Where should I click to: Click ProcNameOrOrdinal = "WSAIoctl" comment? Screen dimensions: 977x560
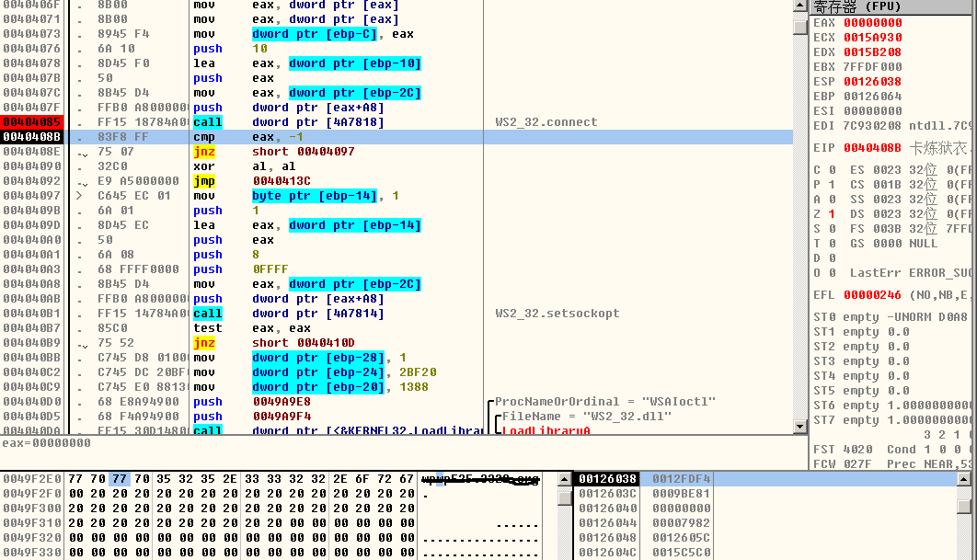(x=605, y=402)
